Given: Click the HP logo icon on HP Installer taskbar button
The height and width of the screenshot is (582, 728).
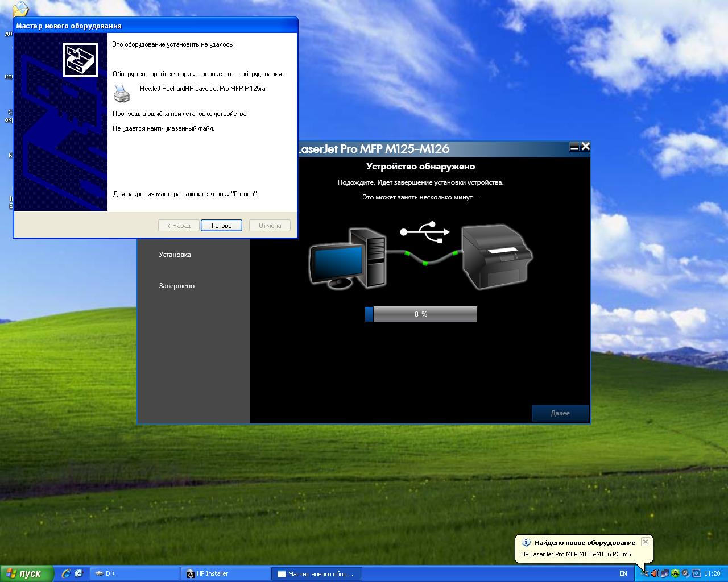Looking at the screenshot, I should (x=191, y=574).
